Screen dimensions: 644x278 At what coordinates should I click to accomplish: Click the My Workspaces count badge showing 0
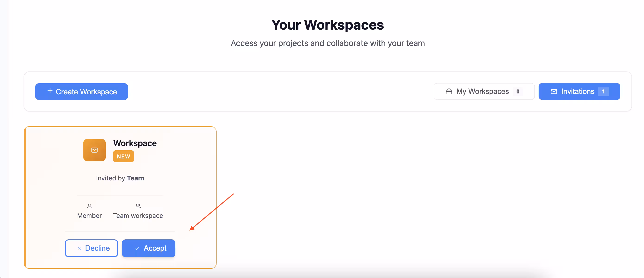click(518, 92)
